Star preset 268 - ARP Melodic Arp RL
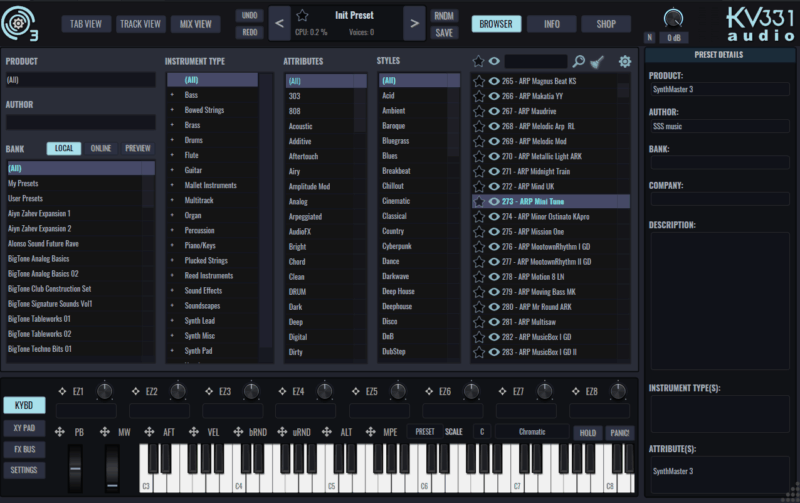This screenshot has width=800, height=503. 479,126
